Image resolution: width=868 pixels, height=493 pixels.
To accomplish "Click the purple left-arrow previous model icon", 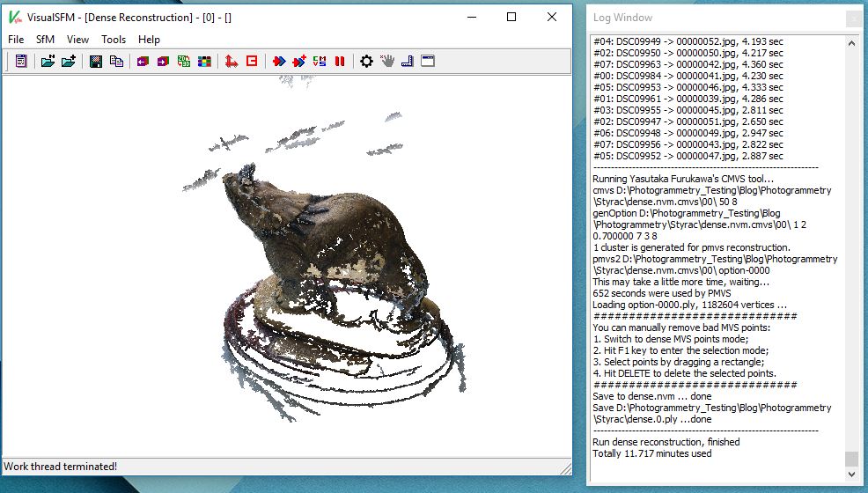I will pos(143,62).
